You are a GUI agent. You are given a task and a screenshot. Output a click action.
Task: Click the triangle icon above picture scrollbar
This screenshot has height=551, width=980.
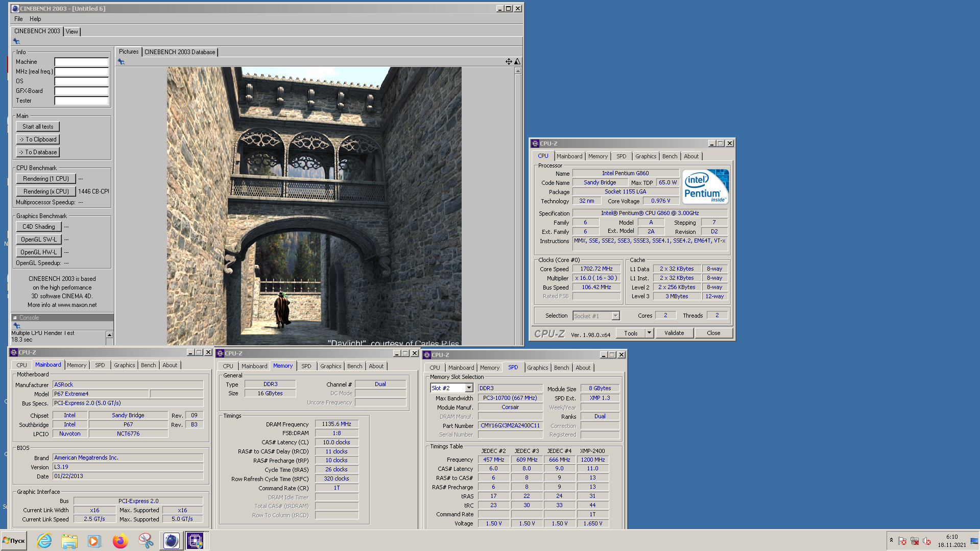pyautogui.click(x=517, y=61)
